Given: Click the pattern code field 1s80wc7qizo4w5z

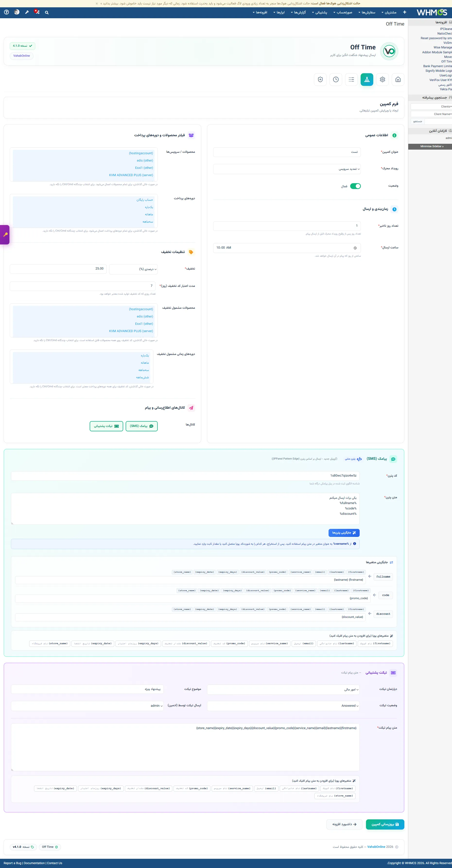Looking at the screenshot, I should 185,476.
